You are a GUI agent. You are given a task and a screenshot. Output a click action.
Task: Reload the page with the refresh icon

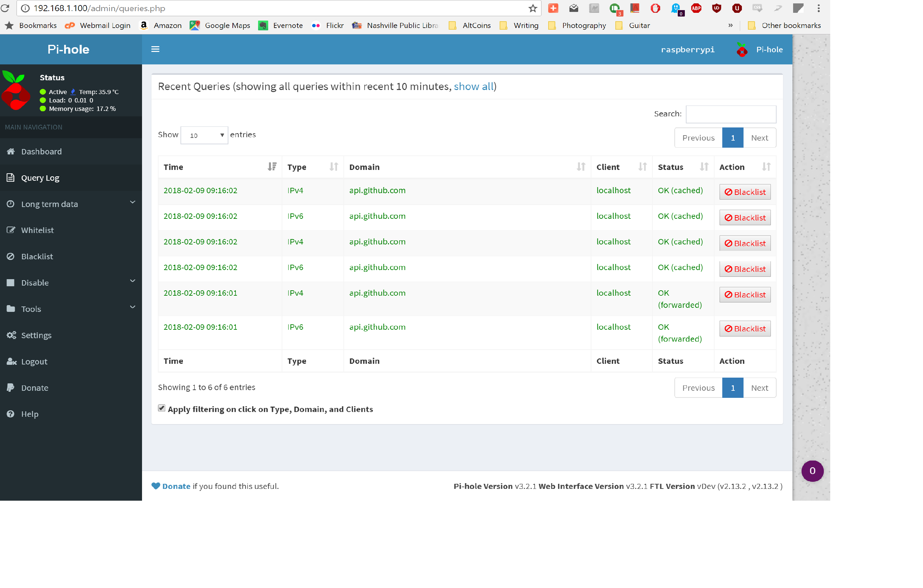click(x=5, y=8)
